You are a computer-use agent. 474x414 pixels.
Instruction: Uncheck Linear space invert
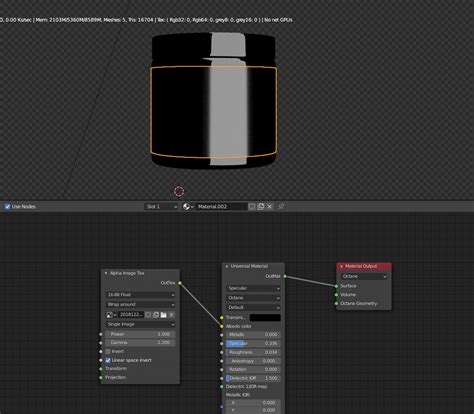(x=108, y=360)
